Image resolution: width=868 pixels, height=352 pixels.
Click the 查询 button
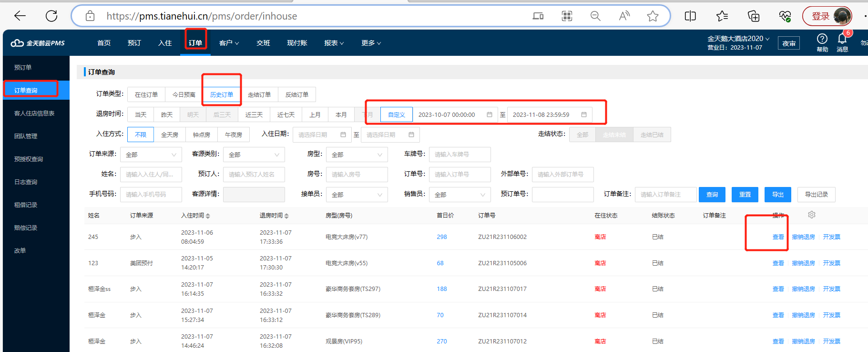coord(712,195)
